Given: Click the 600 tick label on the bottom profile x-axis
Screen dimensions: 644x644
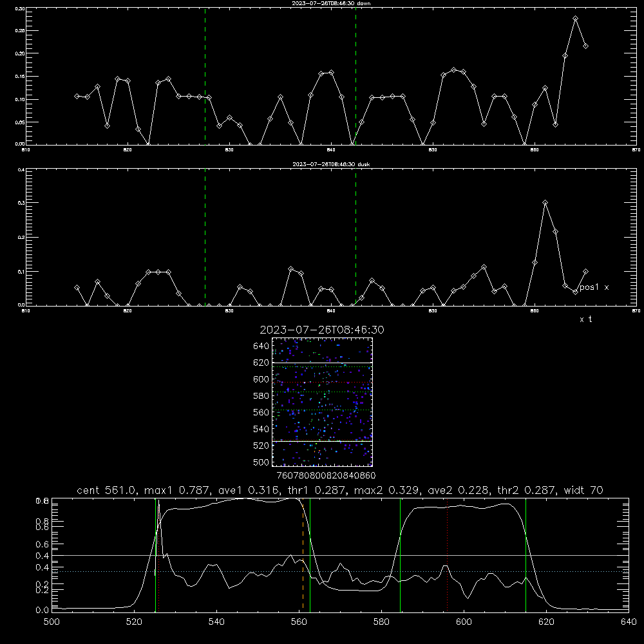Looking at the screenshot, I should coord(464,622).
